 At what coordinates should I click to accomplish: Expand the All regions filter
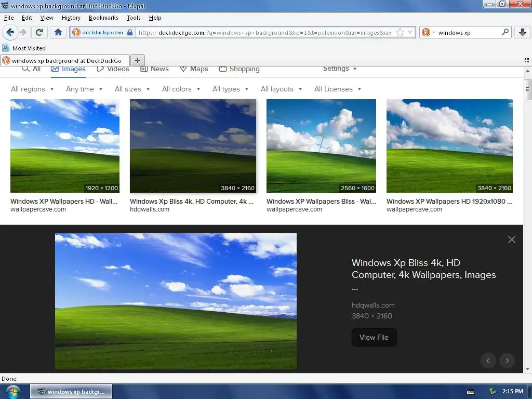coord(32,89)
